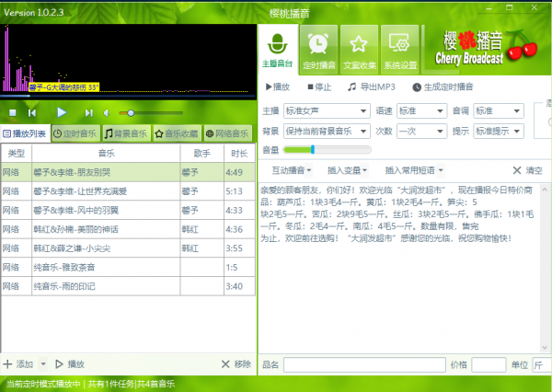The image size is (552, 392).
Task: Click the 音乐 column header
Action: (x=106, y=153)
